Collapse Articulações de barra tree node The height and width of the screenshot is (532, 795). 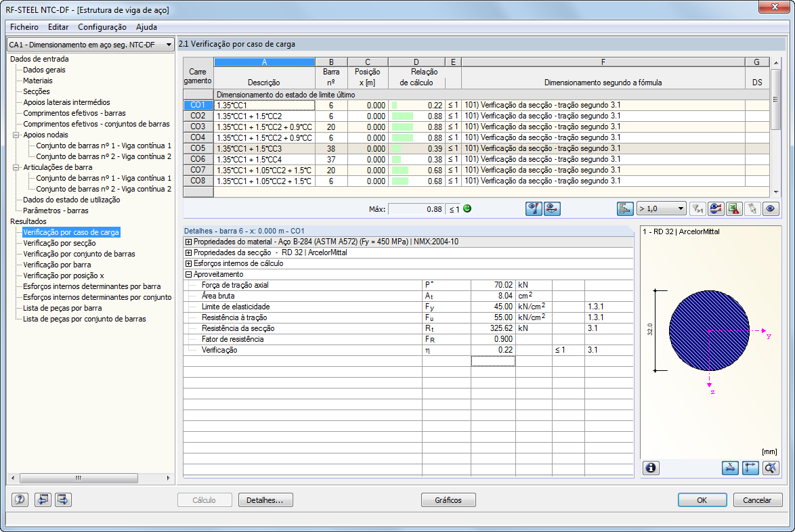[x=16, y=168]
